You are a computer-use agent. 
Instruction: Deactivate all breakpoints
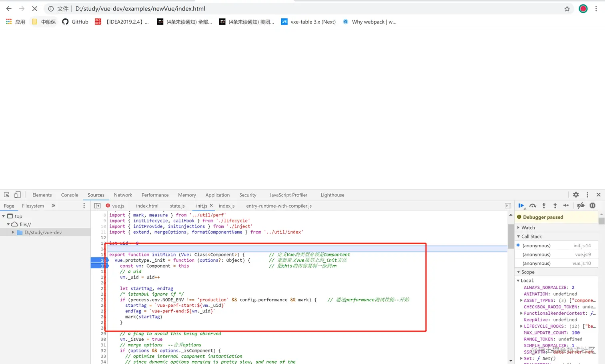pyautogui.click(x=581, y=206)
